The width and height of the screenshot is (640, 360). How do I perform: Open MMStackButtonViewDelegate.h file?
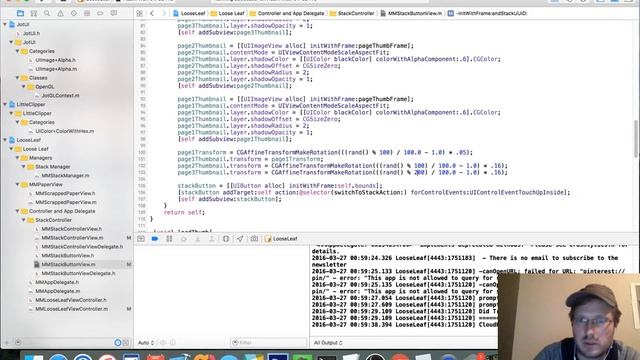click(x=78, y=273)
